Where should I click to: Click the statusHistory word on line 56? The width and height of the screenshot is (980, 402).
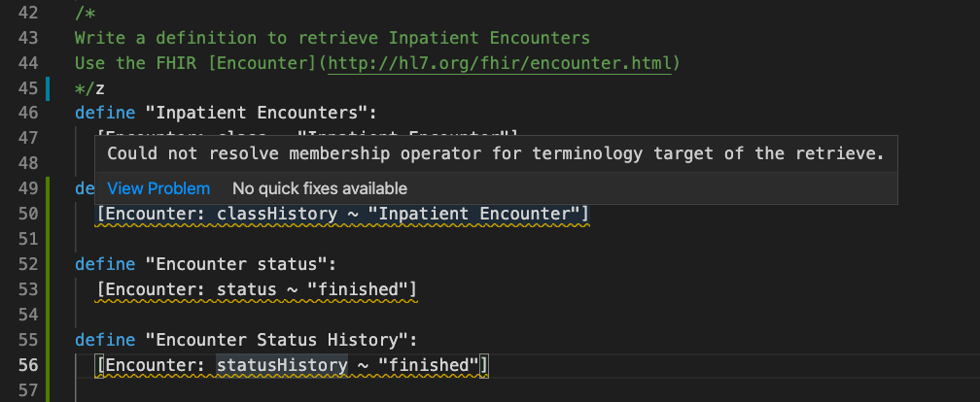[282, 364]
